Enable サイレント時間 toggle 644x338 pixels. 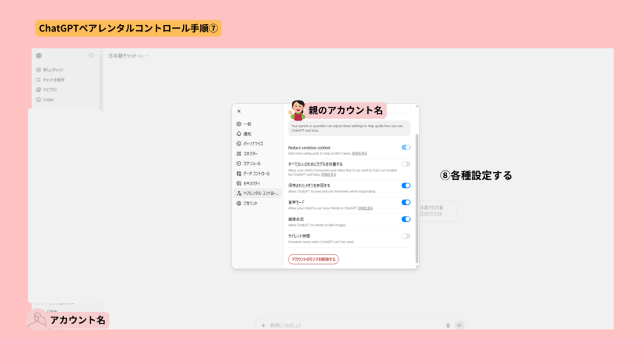[x=406, y=236]
